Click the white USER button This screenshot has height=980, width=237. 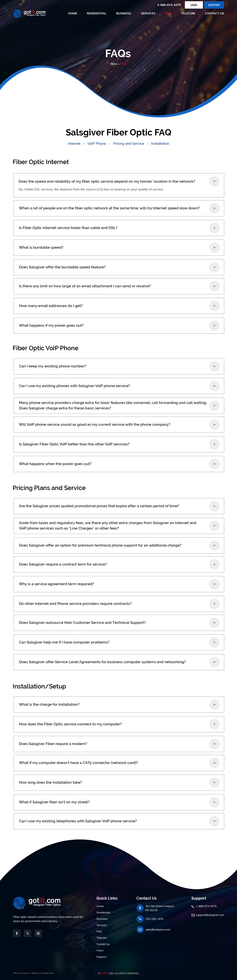click(x=194, y=5)
